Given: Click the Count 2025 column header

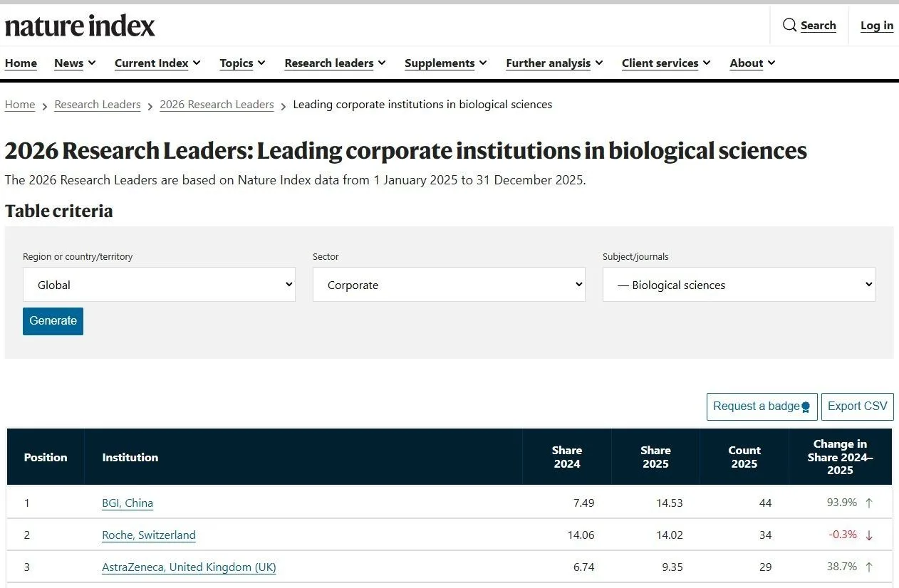Looking at the screenshot, I should [x=744, y=457].
